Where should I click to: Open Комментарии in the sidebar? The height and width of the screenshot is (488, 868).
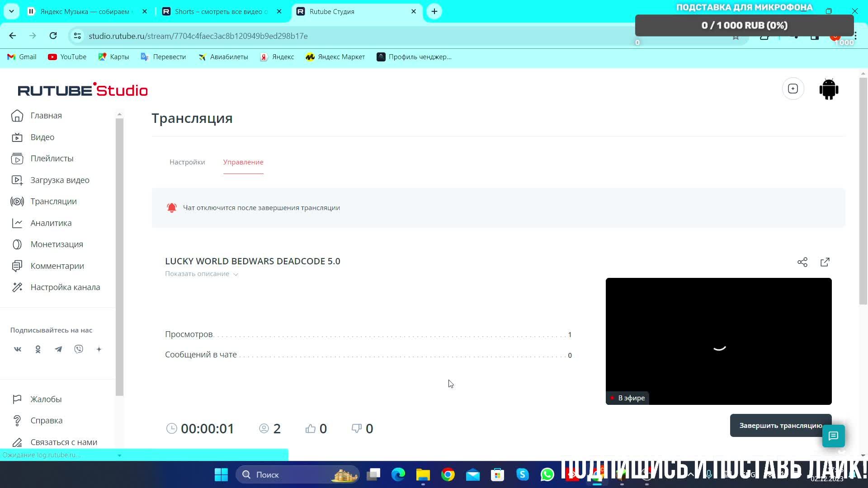point(57,266)
